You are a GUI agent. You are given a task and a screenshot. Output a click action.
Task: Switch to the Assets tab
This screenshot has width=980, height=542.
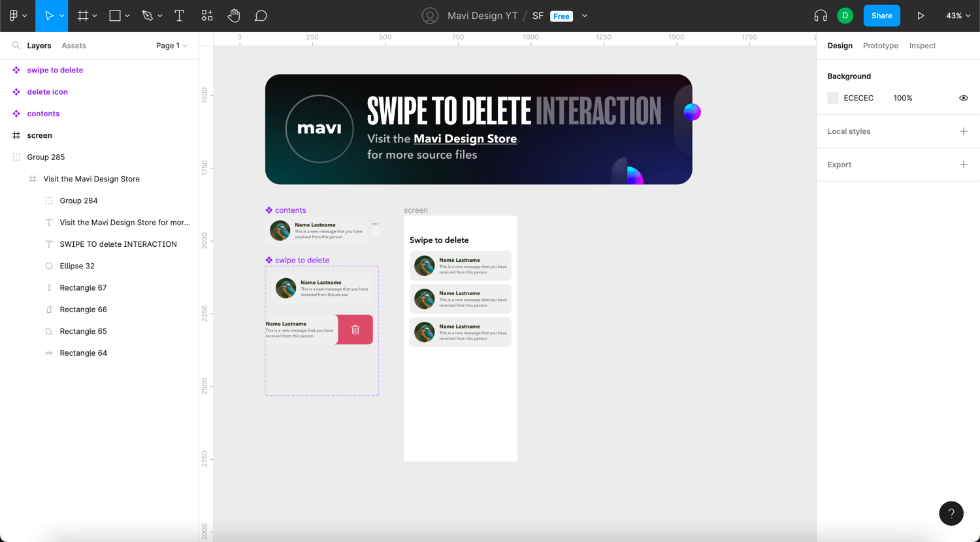74,46
